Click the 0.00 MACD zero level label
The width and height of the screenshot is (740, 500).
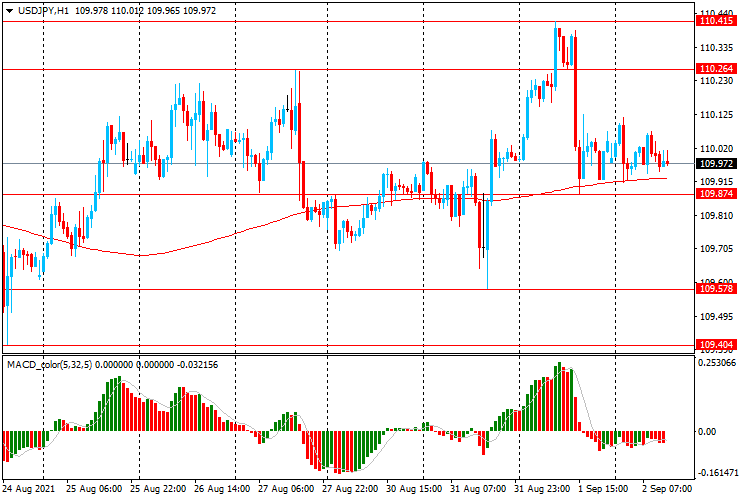pos(706,432)
